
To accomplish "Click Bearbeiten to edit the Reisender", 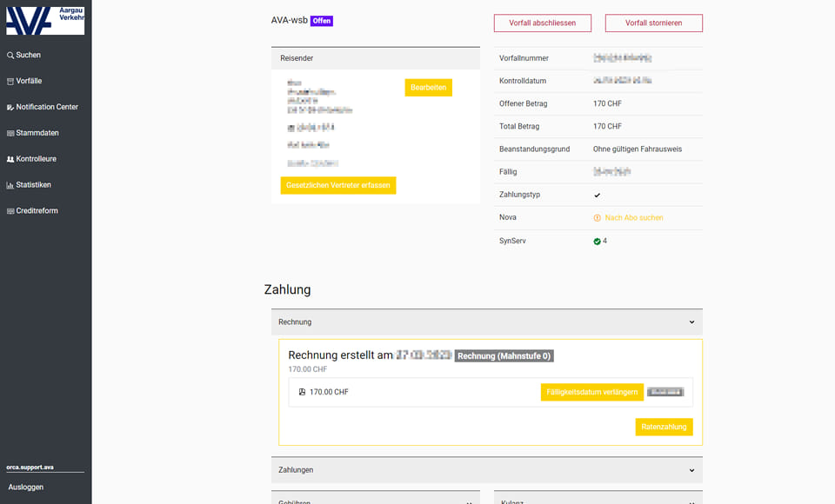I will pos(428,88).
